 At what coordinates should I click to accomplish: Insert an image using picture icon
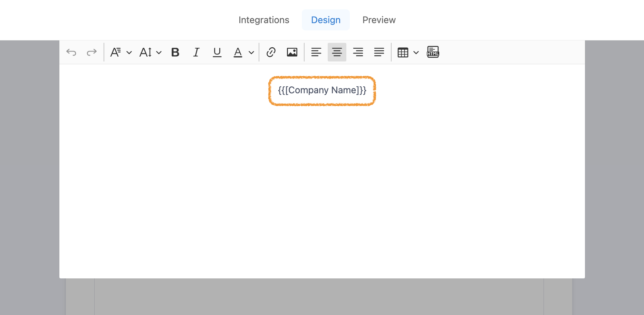point(292,52)
